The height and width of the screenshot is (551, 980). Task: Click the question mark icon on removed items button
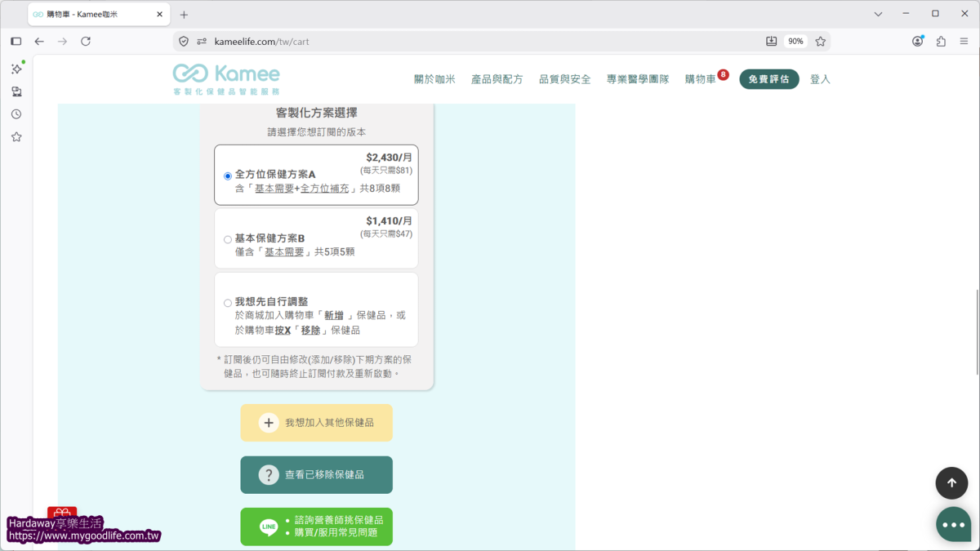pyautogui.click(x=269, y=475)
